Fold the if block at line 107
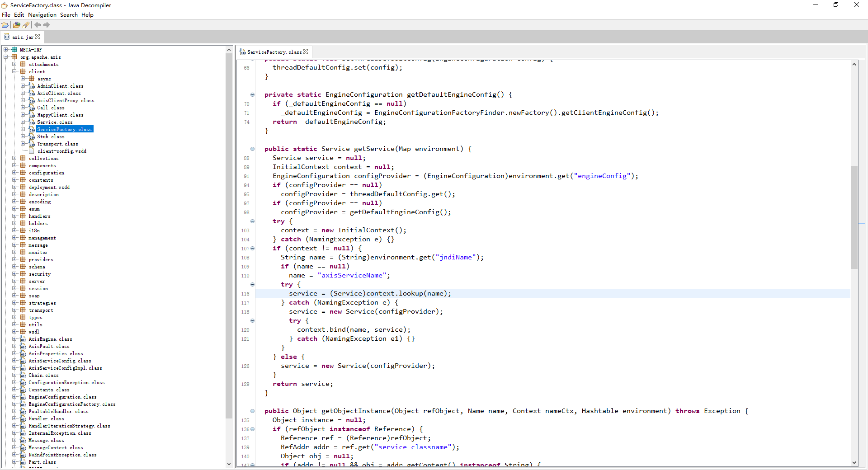868x470 pixels. point(252,249)
